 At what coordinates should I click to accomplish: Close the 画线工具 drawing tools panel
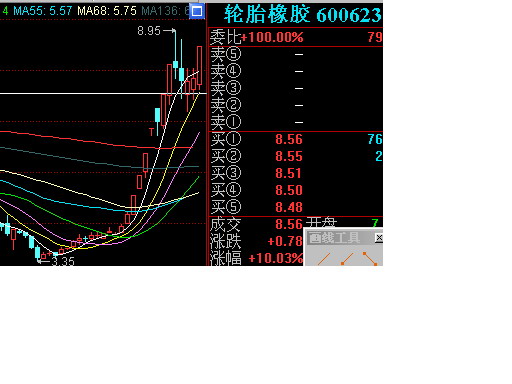click(379, 238)
